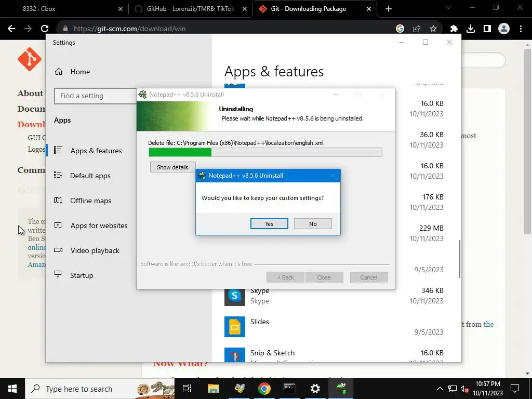Click Notepad++ uninstaller taskbar icon
This screenshot has height=399, width=532.
(x=341, y=389)
